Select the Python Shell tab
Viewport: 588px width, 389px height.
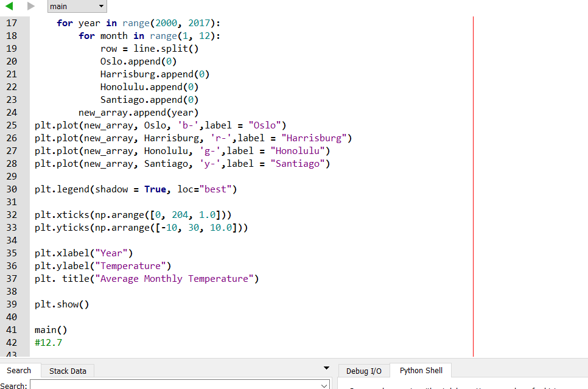click(x=421, y=370)
